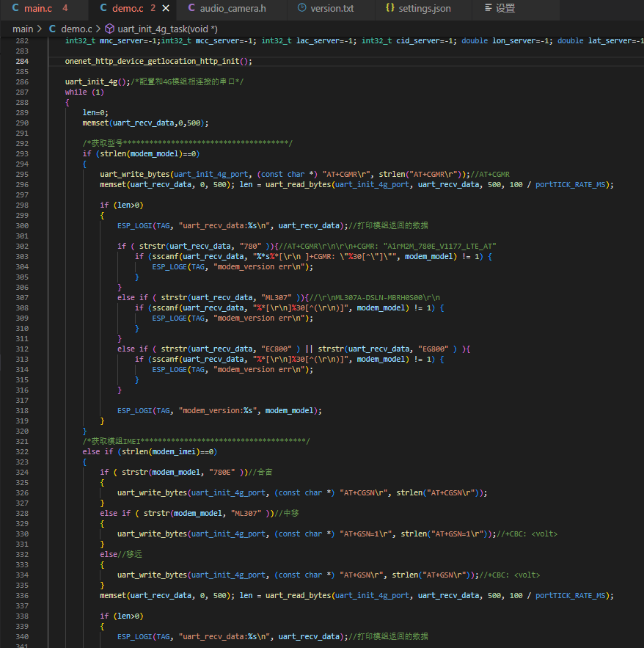The width and height of the screenshot is (644, 648).
Task: Click the problems count '2' on demo.c tab
Action: click(153, 8)
